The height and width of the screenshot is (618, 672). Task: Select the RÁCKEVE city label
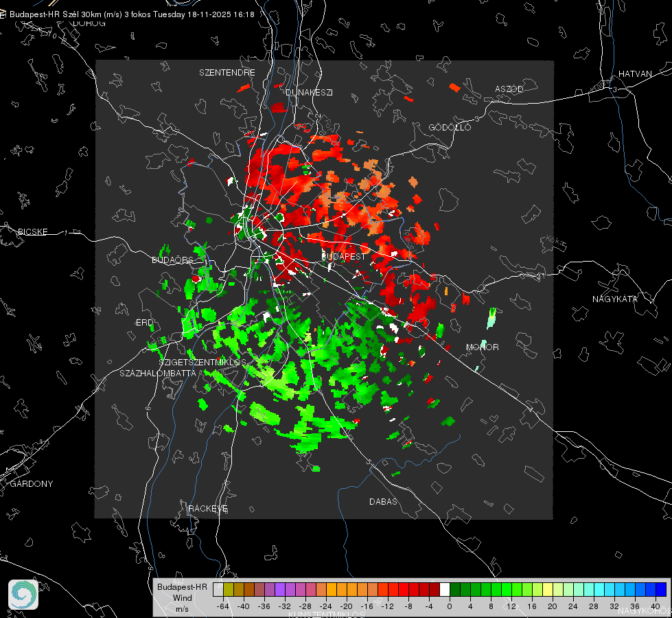pos(208,509)
